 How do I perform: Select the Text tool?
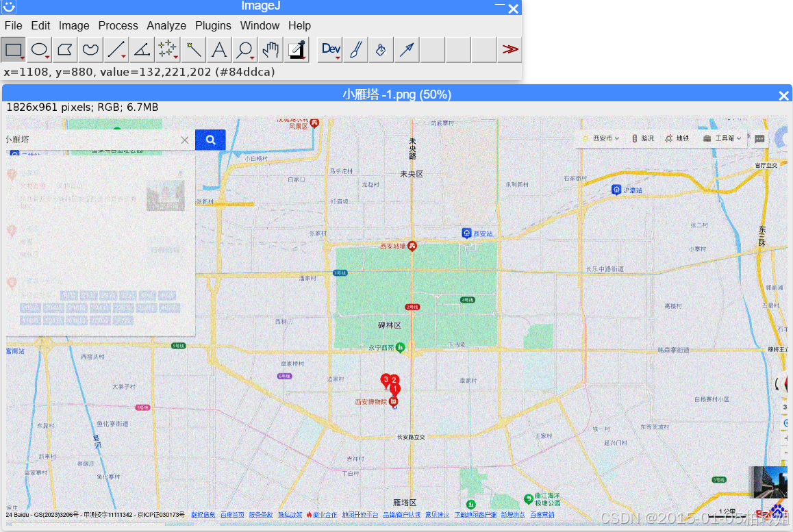pos(220,49)
